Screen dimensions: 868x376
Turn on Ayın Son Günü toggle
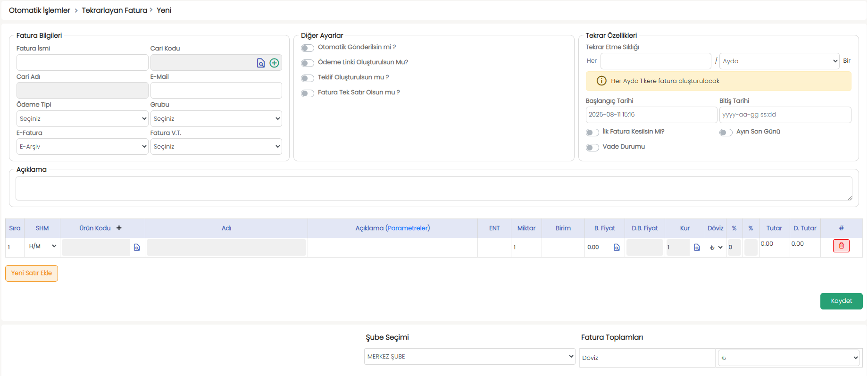tap(726, 133)
